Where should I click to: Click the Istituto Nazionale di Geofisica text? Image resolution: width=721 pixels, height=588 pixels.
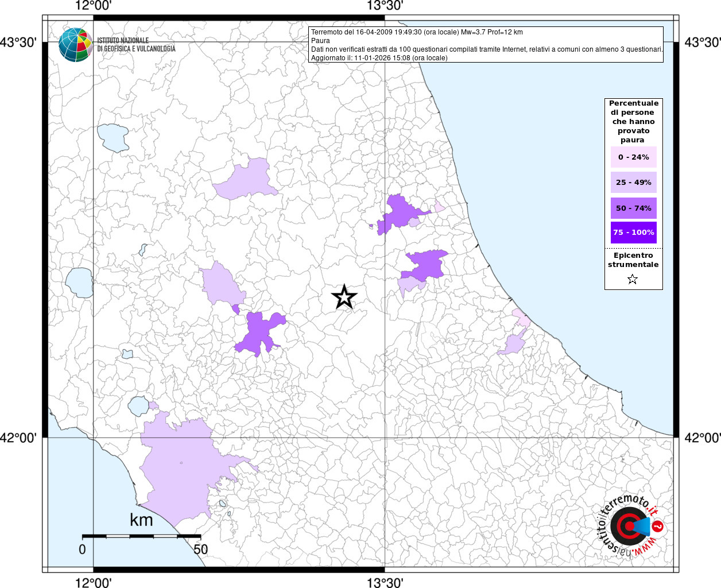[x=136, y=45]
